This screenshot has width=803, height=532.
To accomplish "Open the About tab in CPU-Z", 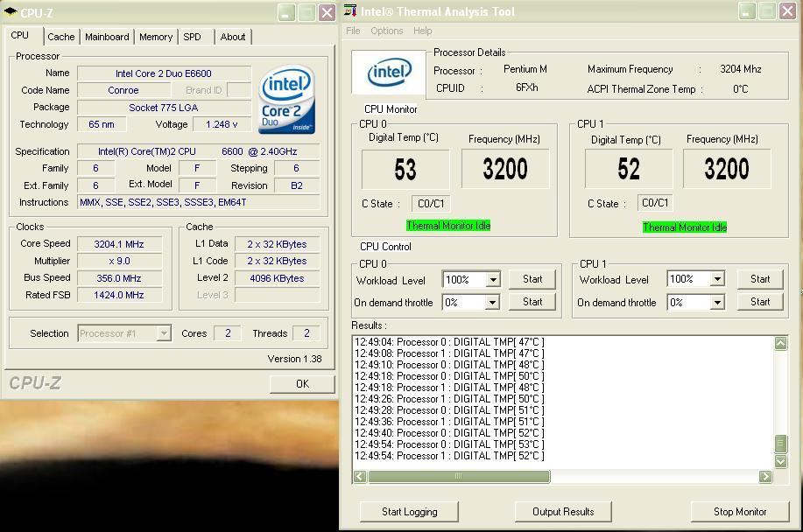I will coord(233,37).
